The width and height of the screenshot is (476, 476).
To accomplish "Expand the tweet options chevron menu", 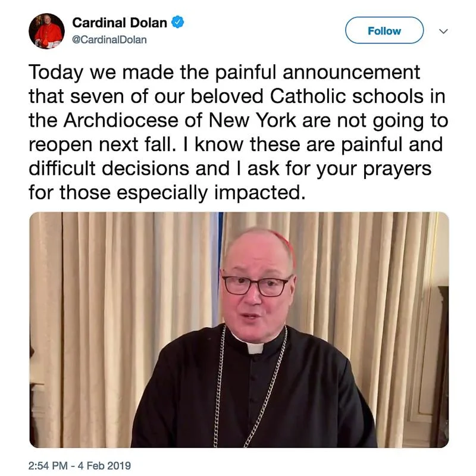I will [443, 31].
